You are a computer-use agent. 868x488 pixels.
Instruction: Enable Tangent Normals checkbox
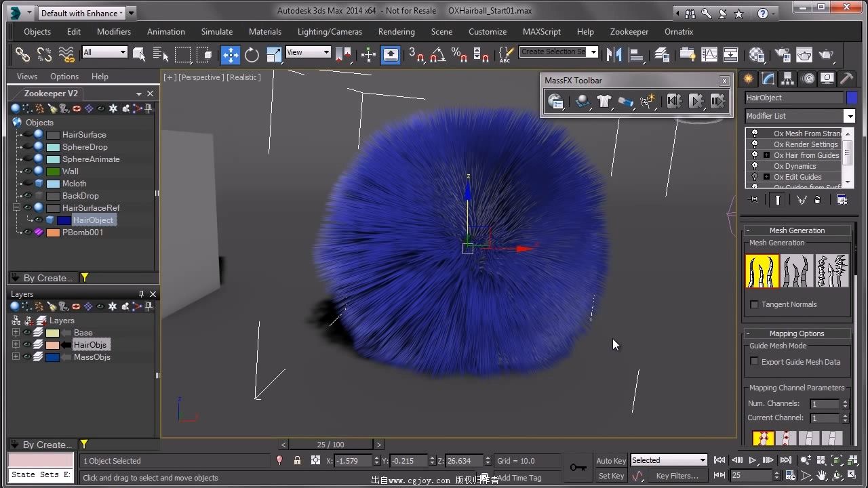[754, 304]
